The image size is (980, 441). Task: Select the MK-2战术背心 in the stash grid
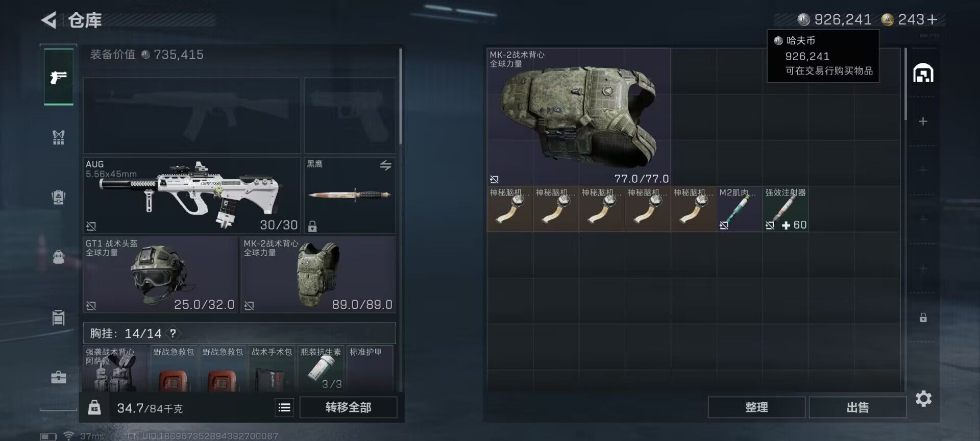pos(579,117)
